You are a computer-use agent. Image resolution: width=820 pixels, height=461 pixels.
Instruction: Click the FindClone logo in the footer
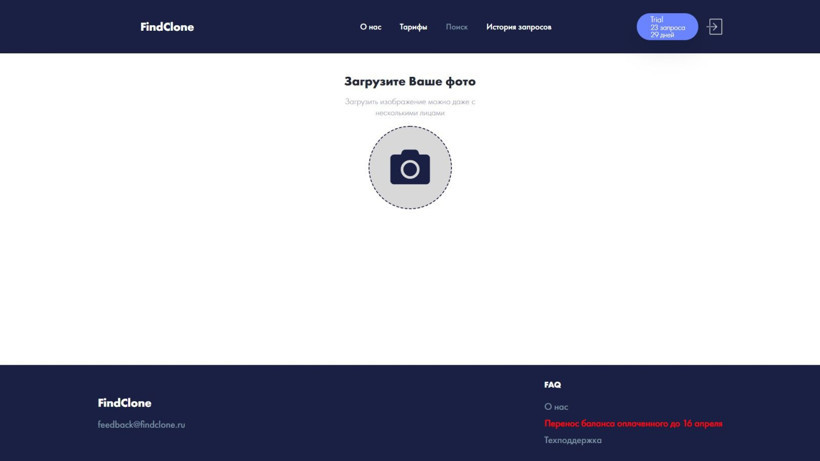pyautogui.click(x=125, y=403)
